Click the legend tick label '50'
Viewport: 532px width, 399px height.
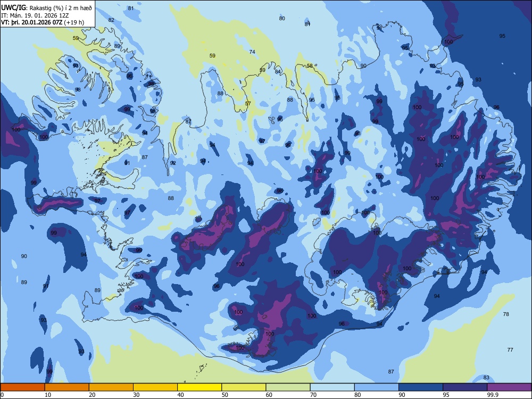point(225,395)
